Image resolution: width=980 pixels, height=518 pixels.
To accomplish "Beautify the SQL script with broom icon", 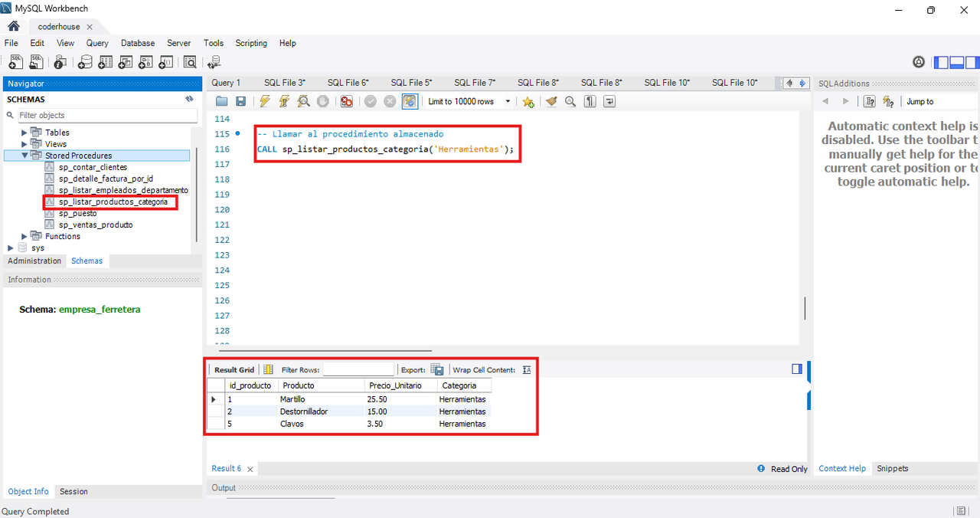I will pyautogui.click(x=551, y=101).
